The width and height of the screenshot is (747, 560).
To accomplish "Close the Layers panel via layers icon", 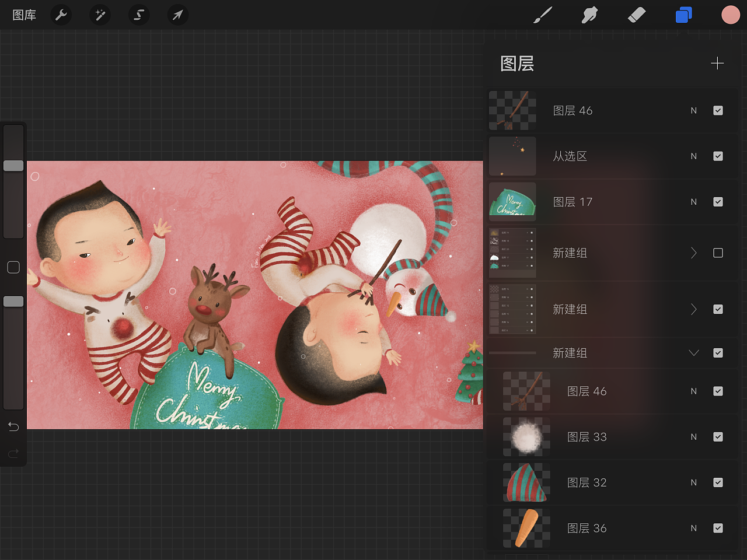I will 683,15.
